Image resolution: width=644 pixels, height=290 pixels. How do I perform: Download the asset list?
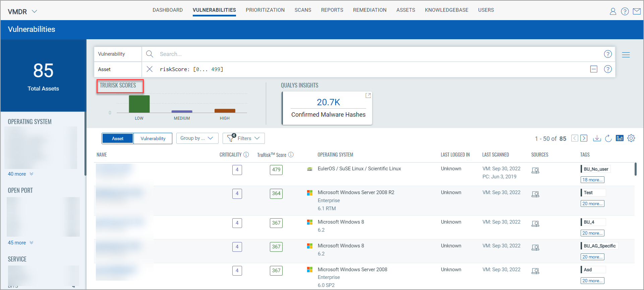597,138
